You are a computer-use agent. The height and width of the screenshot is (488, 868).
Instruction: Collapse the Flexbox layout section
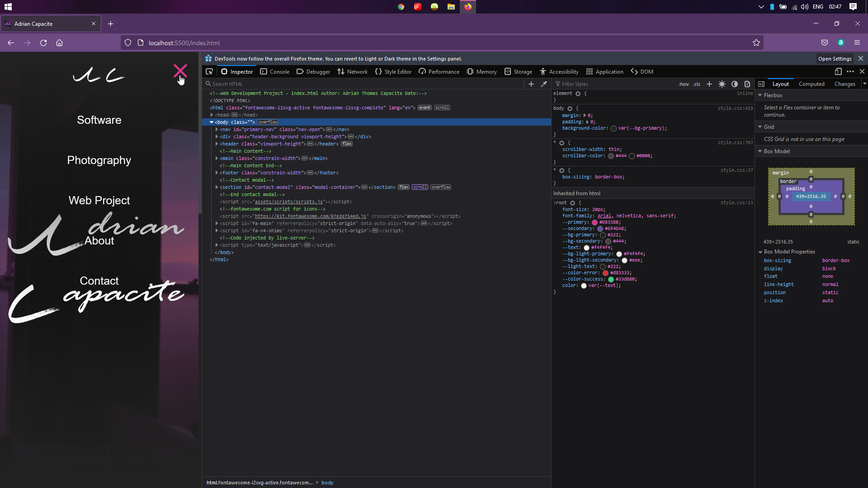click(760, 95)
